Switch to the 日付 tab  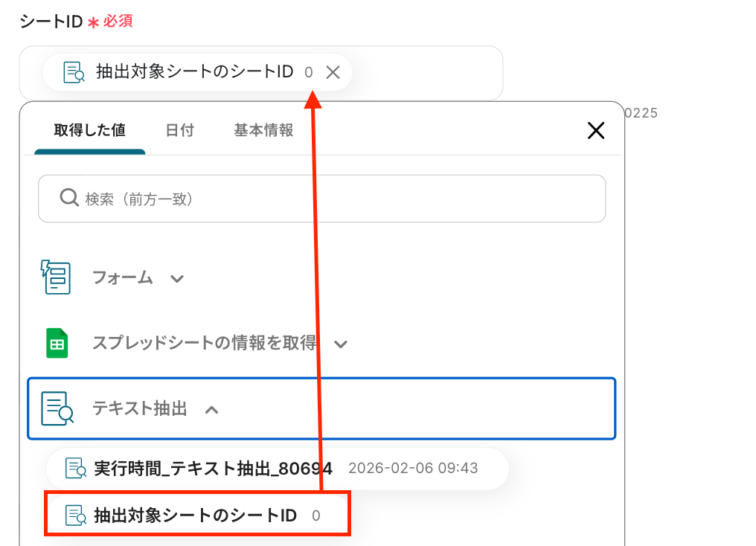[x=180, y=130]
